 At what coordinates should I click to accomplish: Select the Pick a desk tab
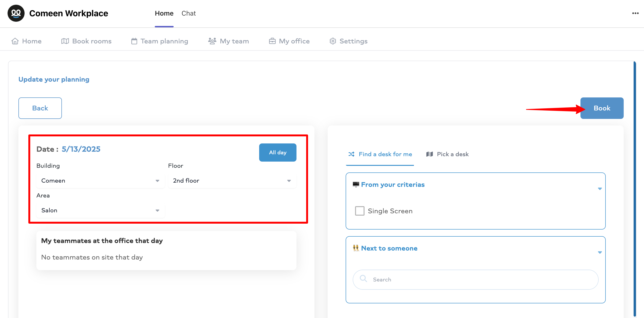coord(447,154)
